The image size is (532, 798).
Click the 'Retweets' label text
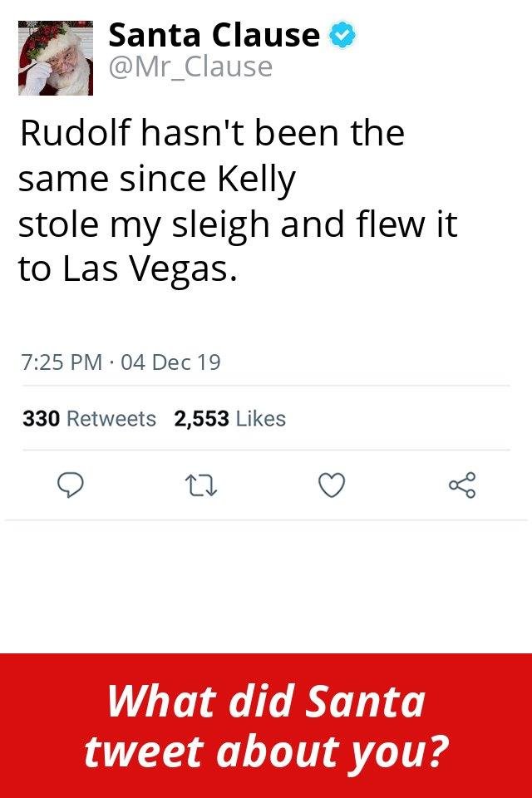(111, 418)
